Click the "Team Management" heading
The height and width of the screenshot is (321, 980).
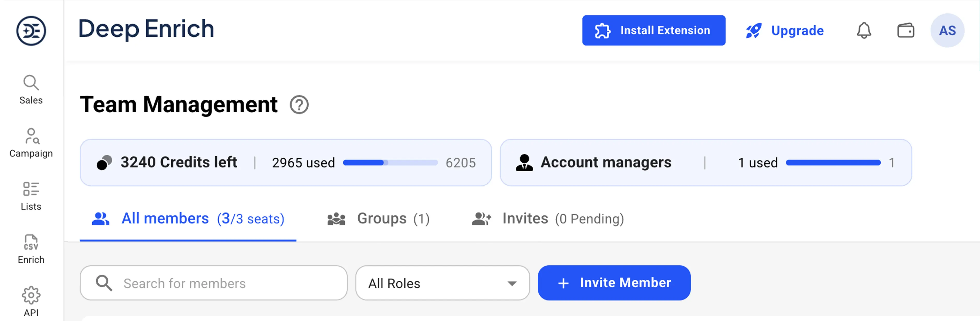(179, 104)
